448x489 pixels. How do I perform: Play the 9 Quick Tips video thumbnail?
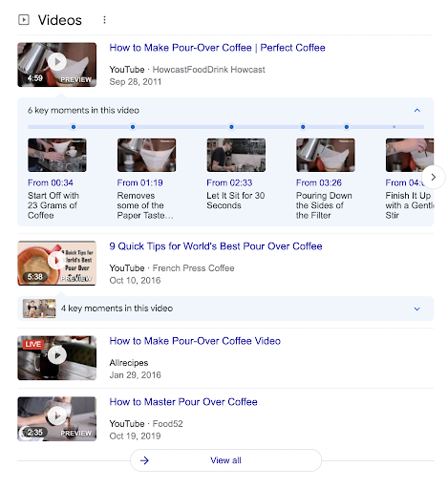tap(57, 263)
